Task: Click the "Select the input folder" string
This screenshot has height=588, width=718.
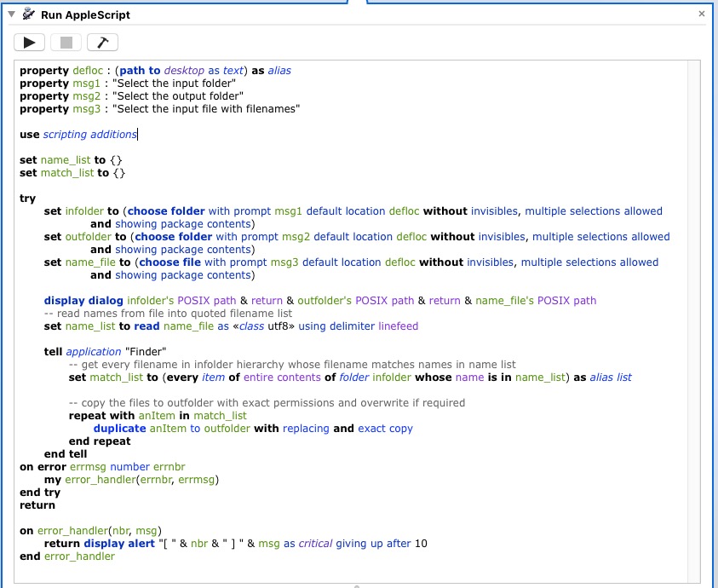Action: click(x=174, y=84)
